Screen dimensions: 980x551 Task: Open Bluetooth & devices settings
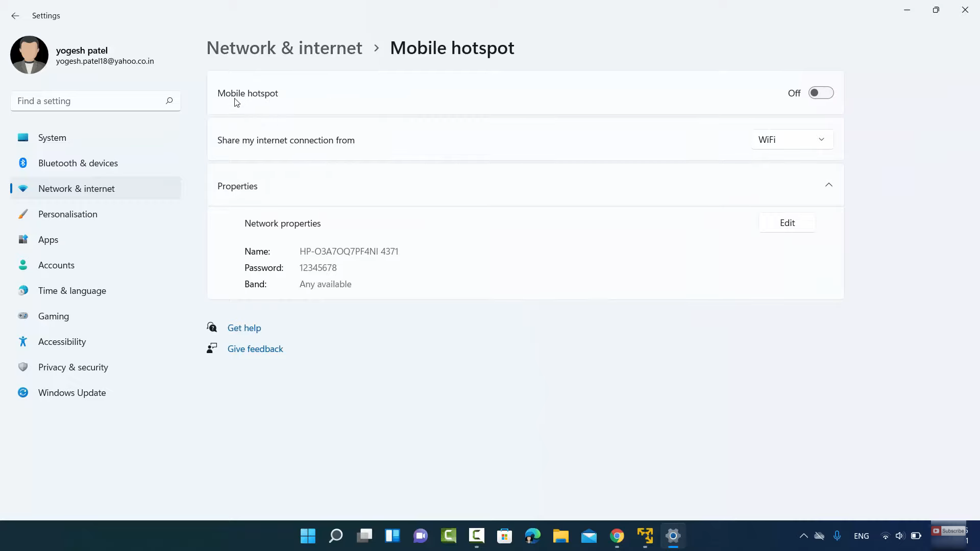(78, 163)
